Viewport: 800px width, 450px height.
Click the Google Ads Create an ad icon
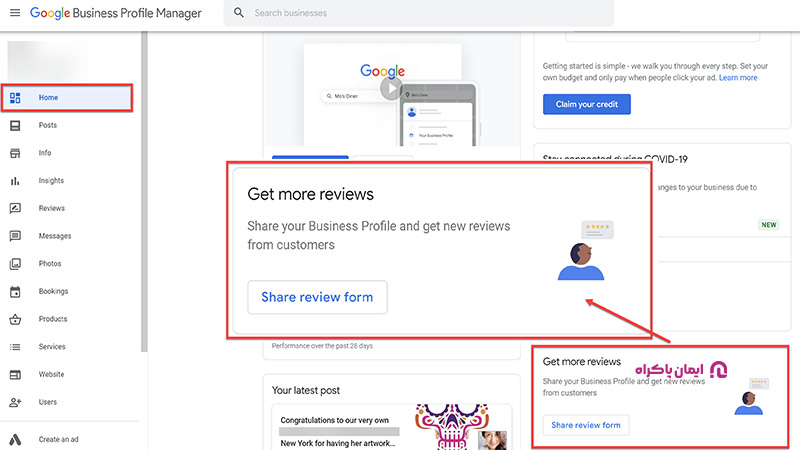(x=15, y=439)
